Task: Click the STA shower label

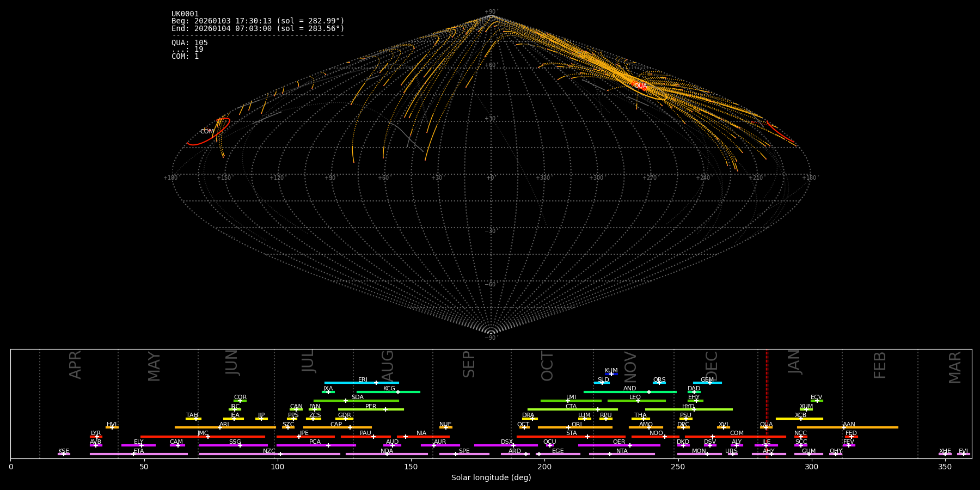Action: 571,433
